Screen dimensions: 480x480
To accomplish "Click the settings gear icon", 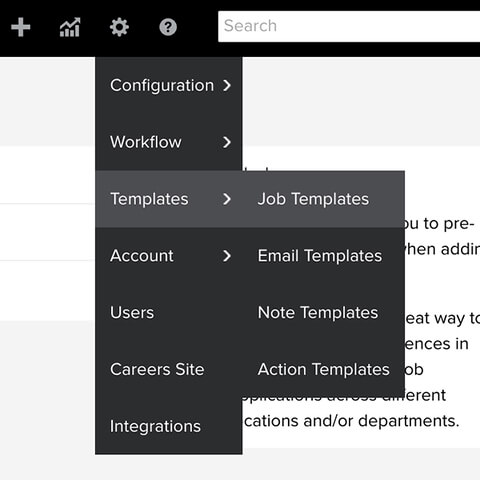I will [x=119, y=27].
